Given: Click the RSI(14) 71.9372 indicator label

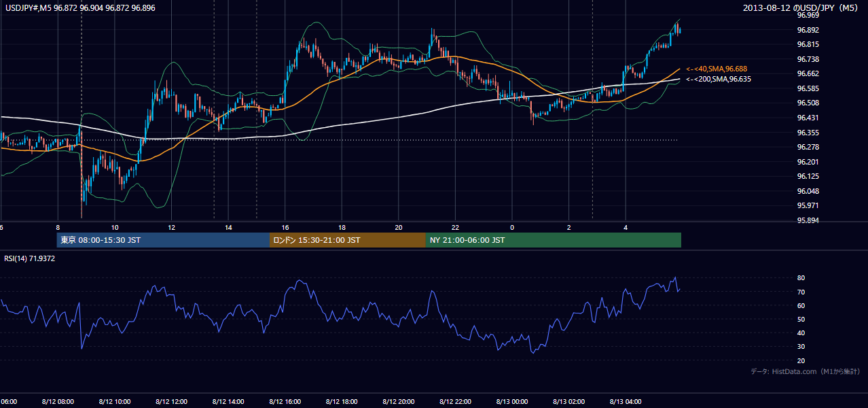Looking at the screenshot, I should click(30, 258).
